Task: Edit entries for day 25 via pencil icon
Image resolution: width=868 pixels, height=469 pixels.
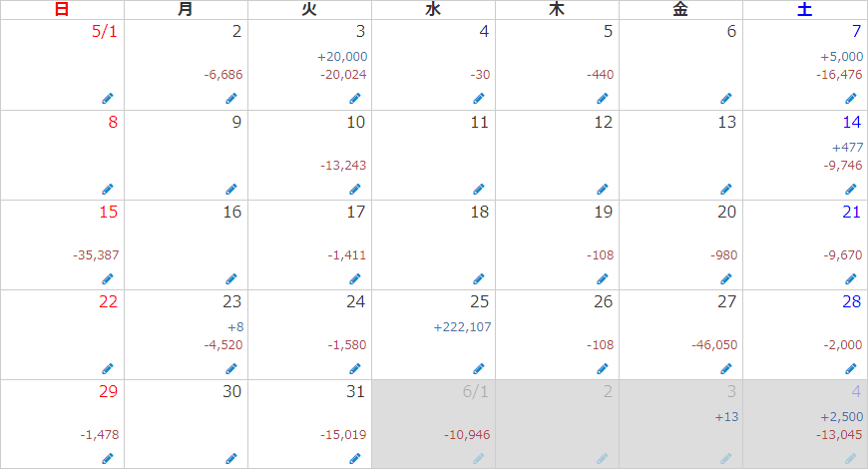Action: click(478, 368)
